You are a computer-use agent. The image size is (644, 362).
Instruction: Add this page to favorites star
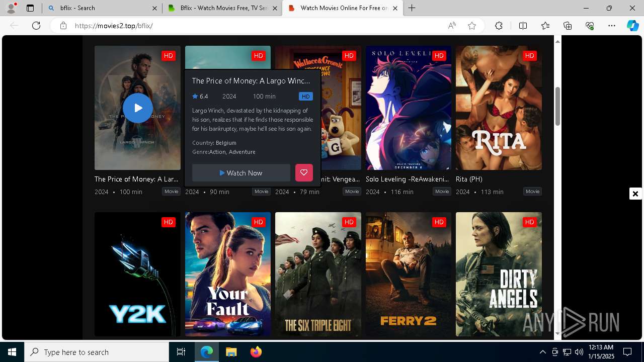coord(472,26)
